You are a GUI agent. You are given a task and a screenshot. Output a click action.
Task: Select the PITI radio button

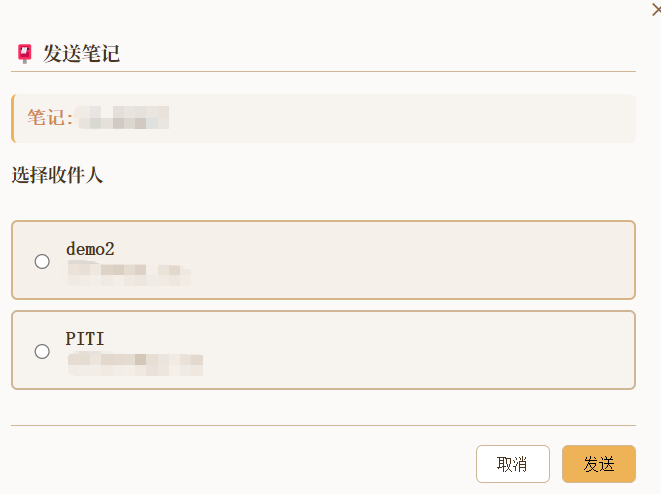(42, 351)
